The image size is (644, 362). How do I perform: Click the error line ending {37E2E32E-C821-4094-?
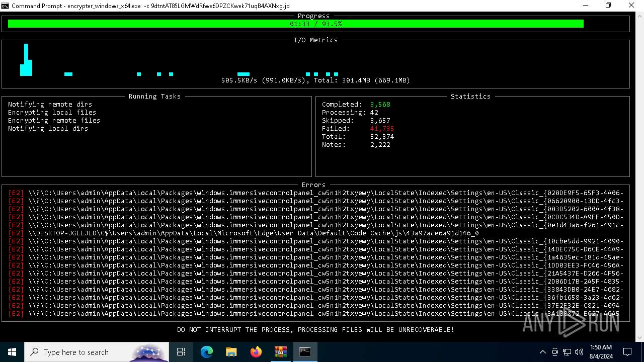[x=316, y=306]
